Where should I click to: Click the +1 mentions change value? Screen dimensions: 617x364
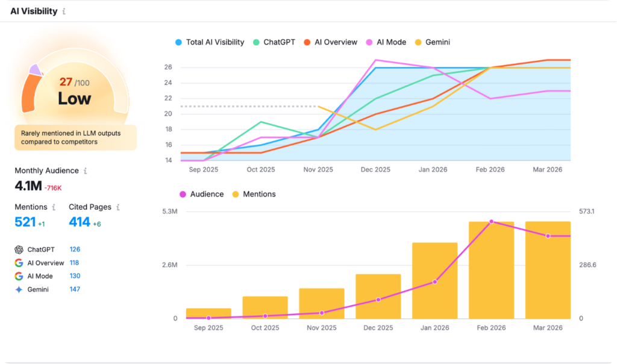coord(42,224)
